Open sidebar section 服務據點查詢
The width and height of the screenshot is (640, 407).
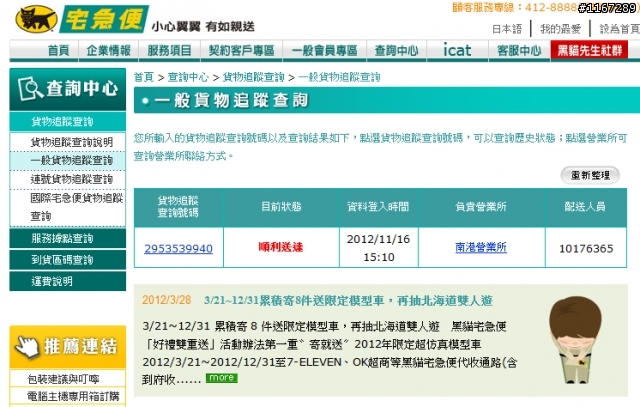pyautogui.click(x=68, y=238)
